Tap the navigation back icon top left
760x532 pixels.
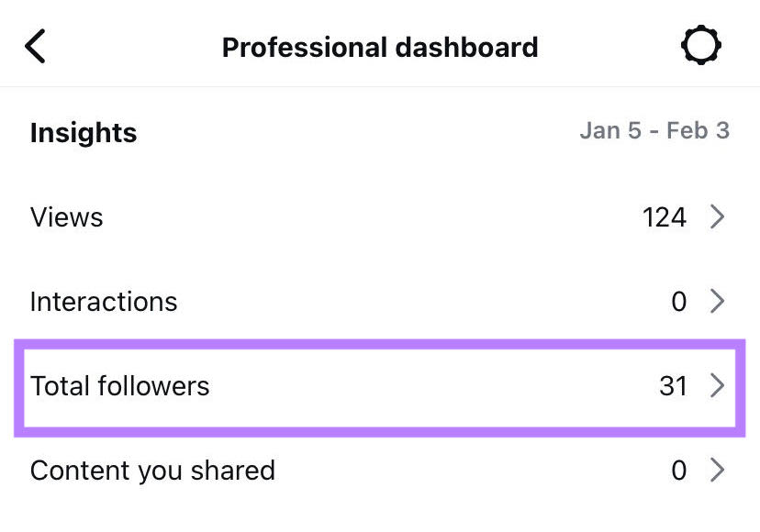click(x=35, y=45)
